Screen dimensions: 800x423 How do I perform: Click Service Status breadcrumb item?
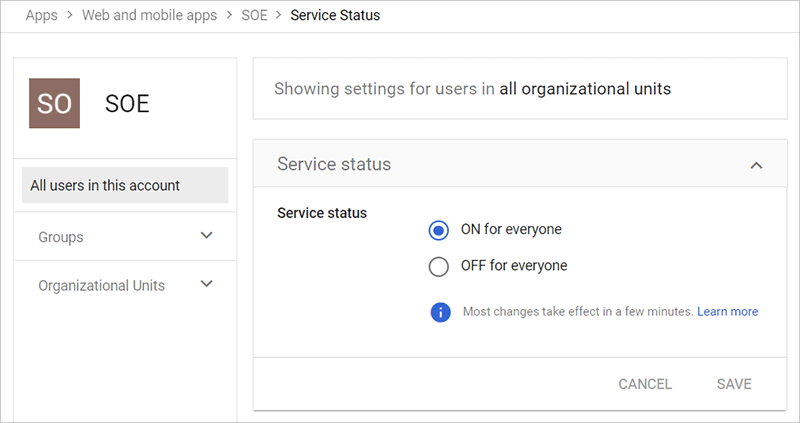(335, 16)
